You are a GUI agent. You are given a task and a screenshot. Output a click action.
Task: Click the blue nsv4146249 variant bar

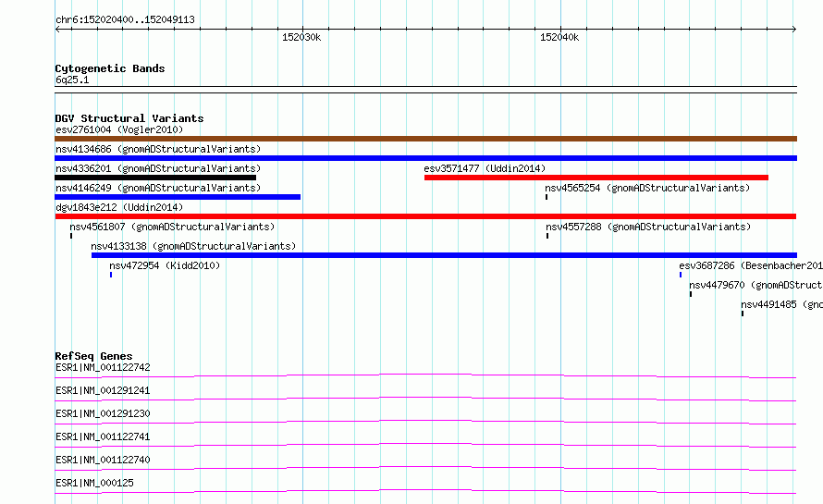tap(178, 197)
